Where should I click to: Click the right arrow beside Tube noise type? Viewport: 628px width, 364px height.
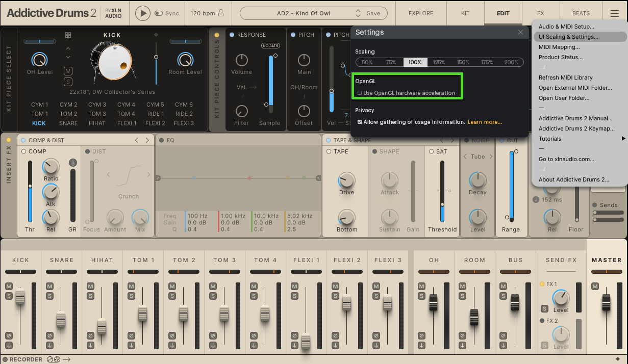tap(491, 157)
